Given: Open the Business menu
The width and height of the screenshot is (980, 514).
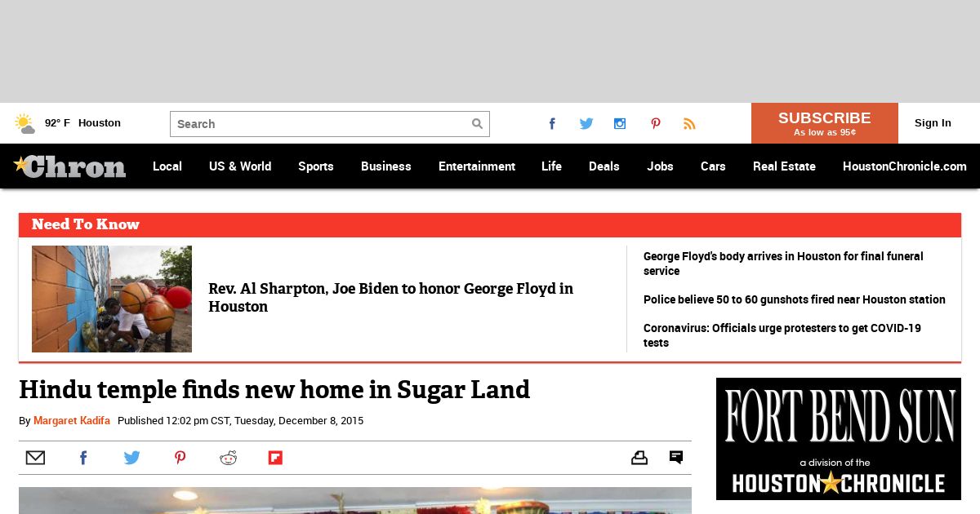Looking at the screenshot, I should click(386, 166).
